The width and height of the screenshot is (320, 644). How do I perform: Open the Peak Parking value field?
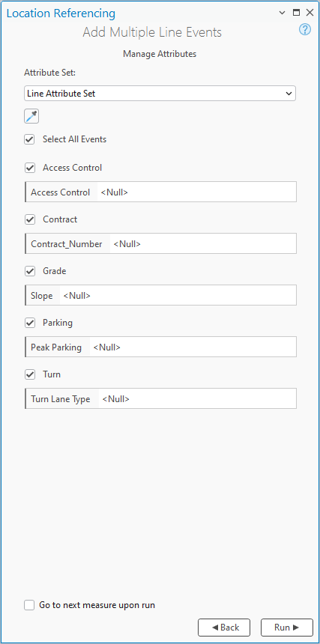(193, 347)
